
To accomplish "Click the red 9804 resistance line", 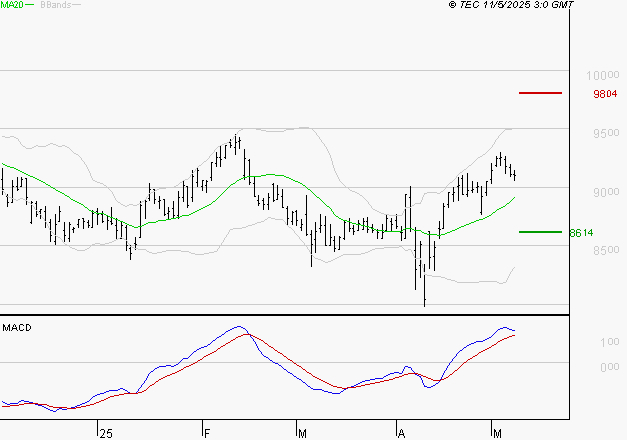I will [x=540, y=93].
